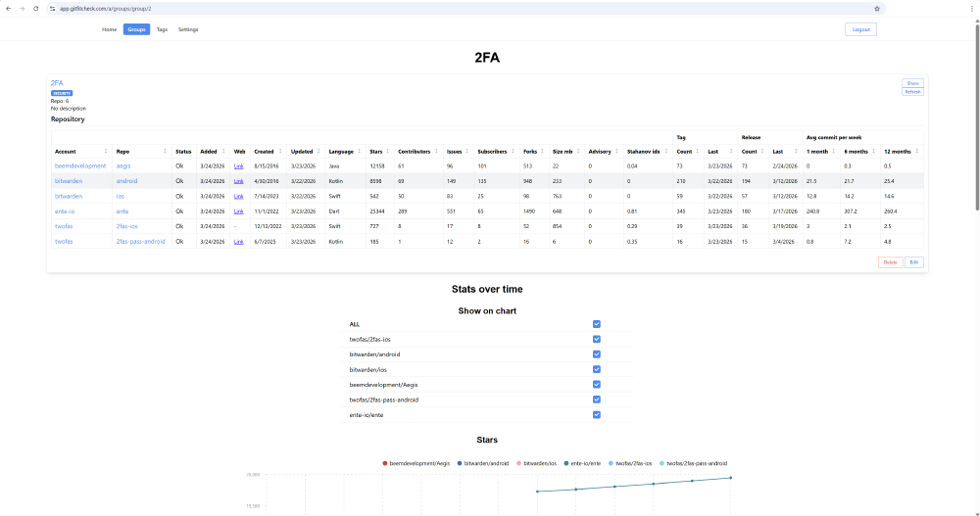Screen dimensions: 980x516
Task: Sort by Added date sort icon
Action: pos(223,151)
